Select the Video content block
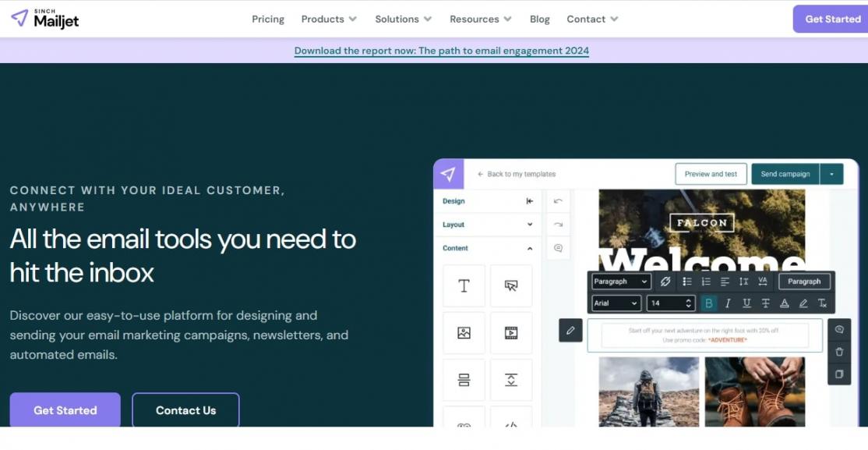The width and height of the screenshot is (868, 450). 511,333
